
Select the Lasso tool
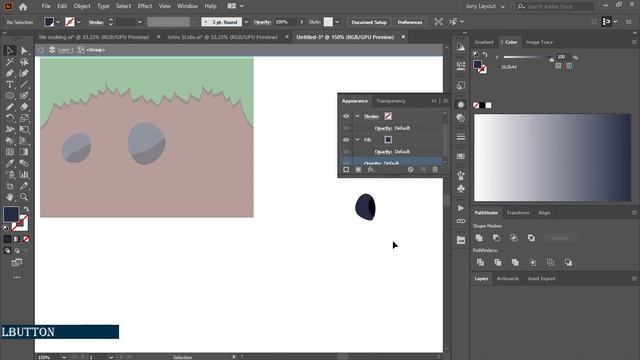pyautogui.click(x=24, y=62)
